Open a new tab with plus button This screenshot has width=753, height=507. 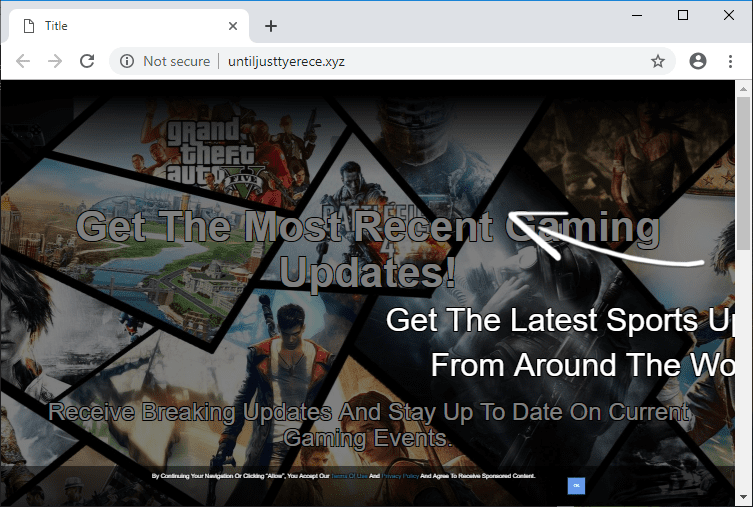(x=270, y=26)
